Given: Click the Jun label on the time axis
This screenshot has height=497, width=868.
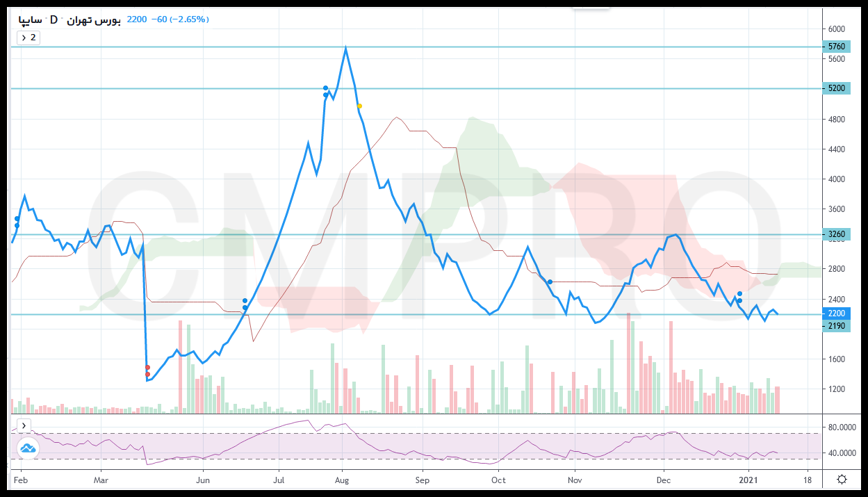Looking at the screenshot, I should tap(203, 480).
